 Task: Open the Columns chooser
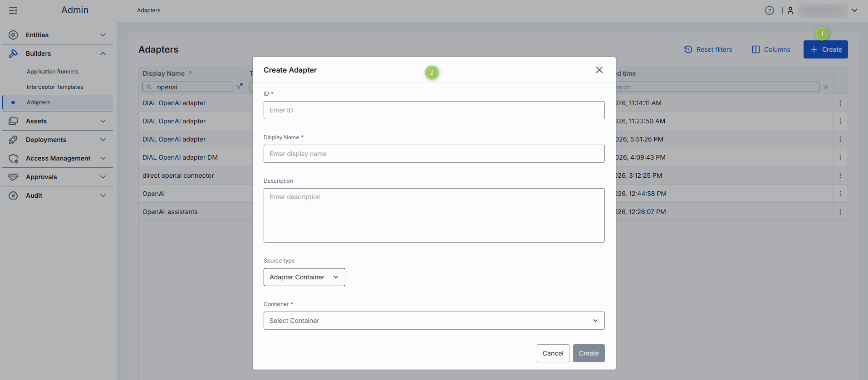click(x=771, y=49)
